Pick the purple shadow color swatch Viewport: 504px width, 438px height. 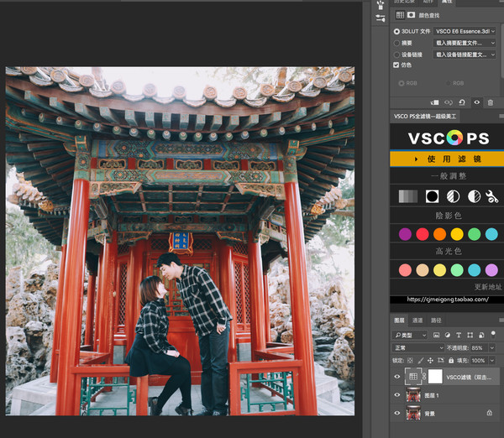(405, 234)
